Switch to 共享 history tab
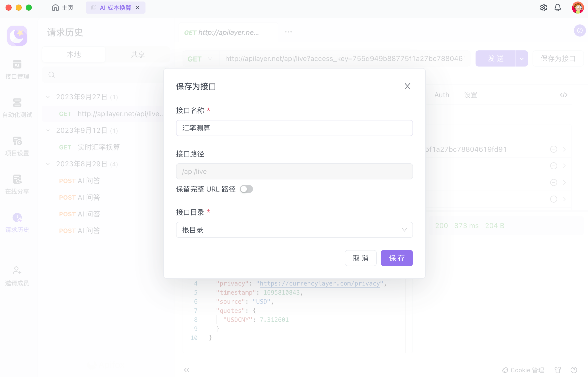Image resolution: width=588 pixels, height=377 pixels. (138, 54)
